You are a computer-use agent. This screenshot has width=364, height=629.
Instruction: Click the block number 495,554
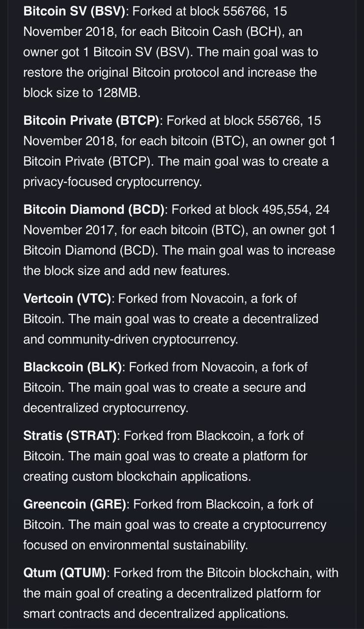point(285,210)
